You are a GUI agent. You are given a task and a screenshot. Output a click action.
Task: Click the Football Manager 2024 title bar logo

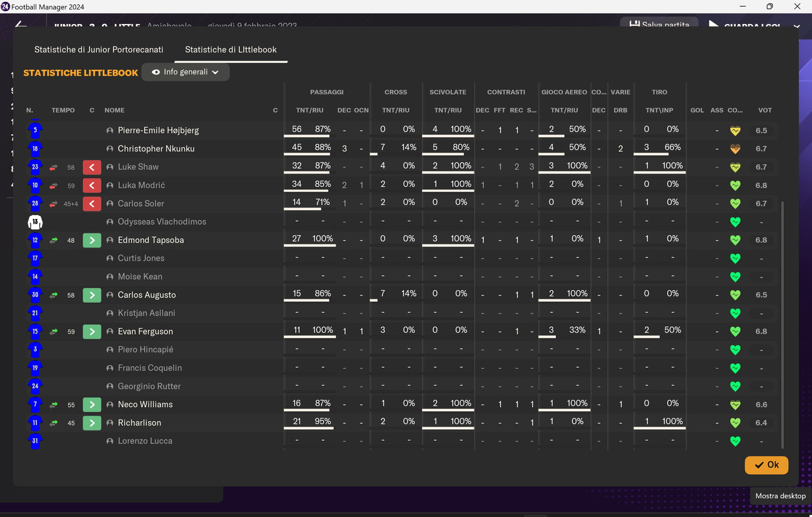(x=5, y=6)
